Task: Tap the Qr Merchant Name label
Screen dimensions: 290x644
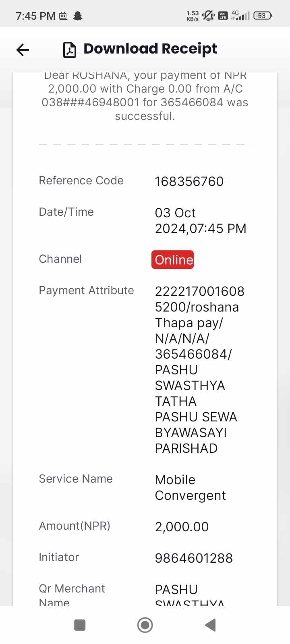Action: 72,596
